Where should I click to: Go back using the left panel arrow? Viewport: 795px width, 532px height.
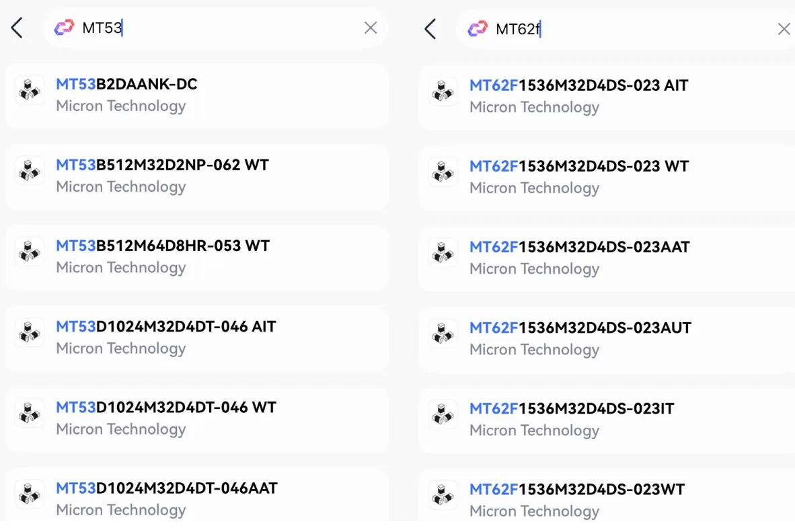point(17,28)
